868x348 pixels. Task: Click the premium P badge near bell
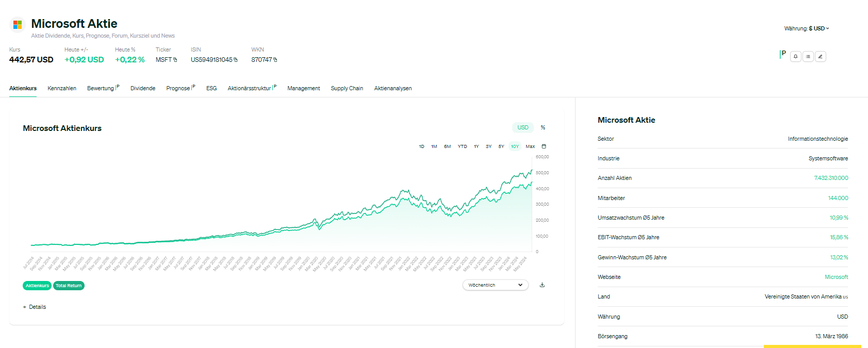[783, 54]
